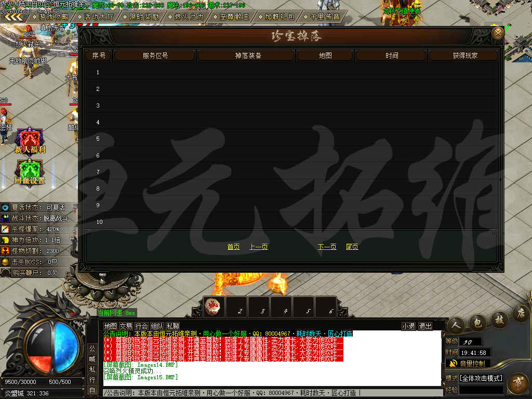Open the 店 shop button
This screenshot has height=399, width=532.
521,313
